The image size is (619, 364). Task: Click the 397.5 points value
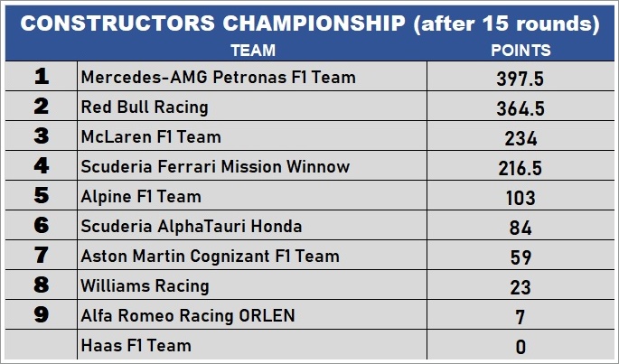click(520, 79)
